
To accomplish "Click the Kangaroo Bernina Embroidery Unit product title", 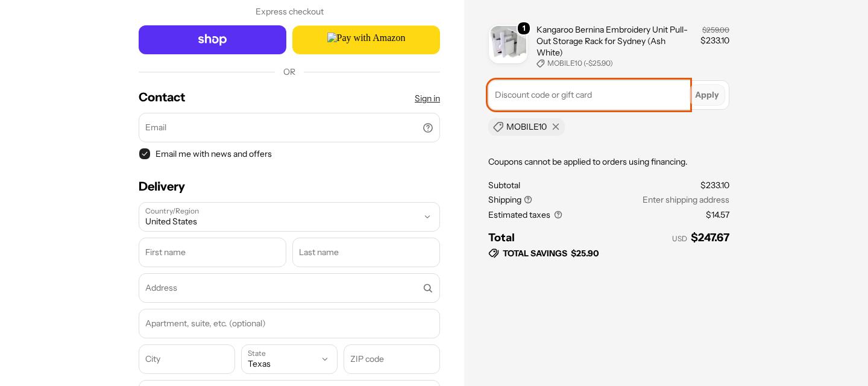I will [x=612, y=41].
